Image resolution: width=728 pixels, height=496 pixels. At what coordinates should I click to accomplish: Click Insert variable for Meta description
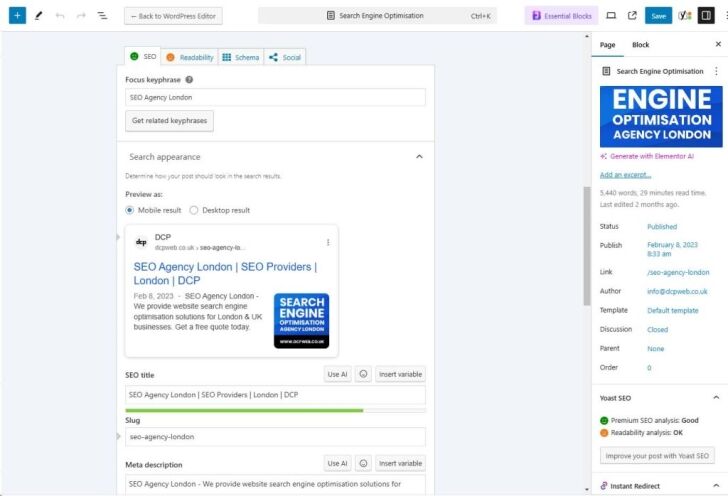(400, 463)
